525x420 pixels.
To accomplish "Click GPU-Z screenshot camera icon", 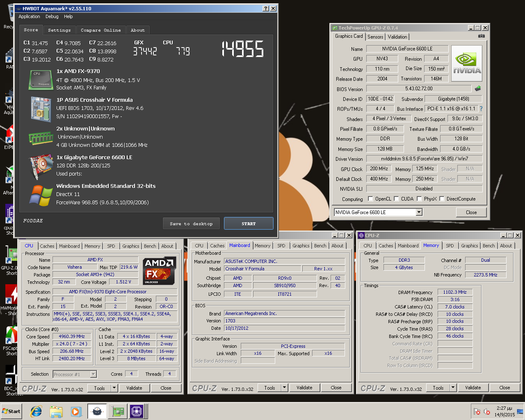I will coord(482,36).
